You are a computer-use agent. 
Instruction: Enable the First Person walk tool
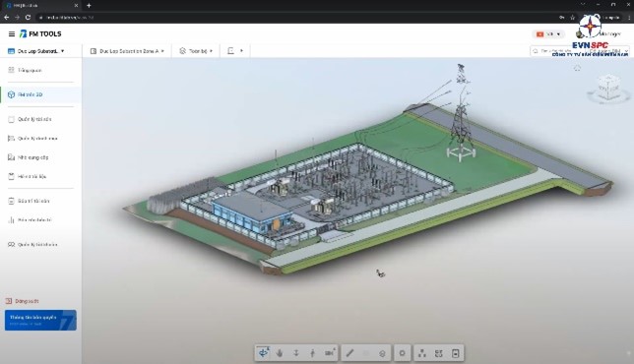(x=312, y=353)
